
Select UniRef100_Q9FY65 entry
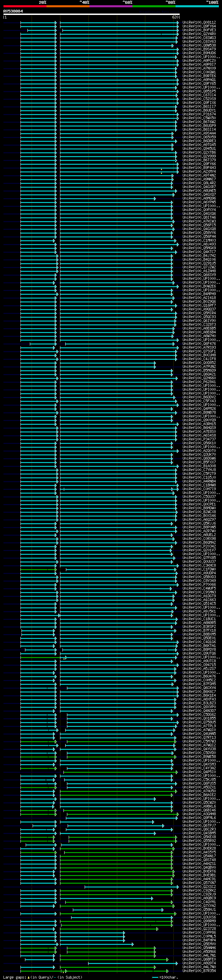pyautogui.click(x=199, y=84)
